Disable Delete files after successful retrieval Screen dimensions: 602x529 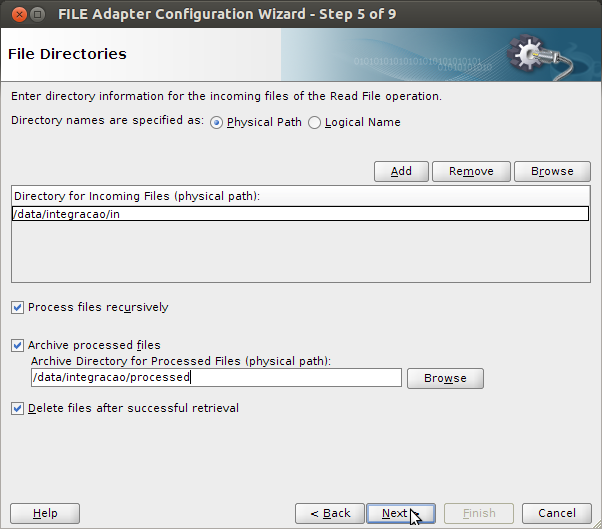tap(17, 408)
